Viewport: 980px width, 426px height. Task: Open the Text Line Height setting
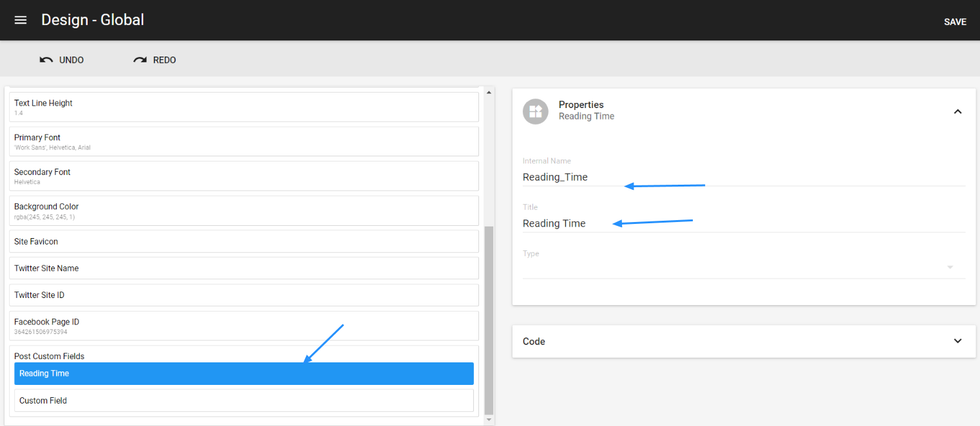point(243,107)
